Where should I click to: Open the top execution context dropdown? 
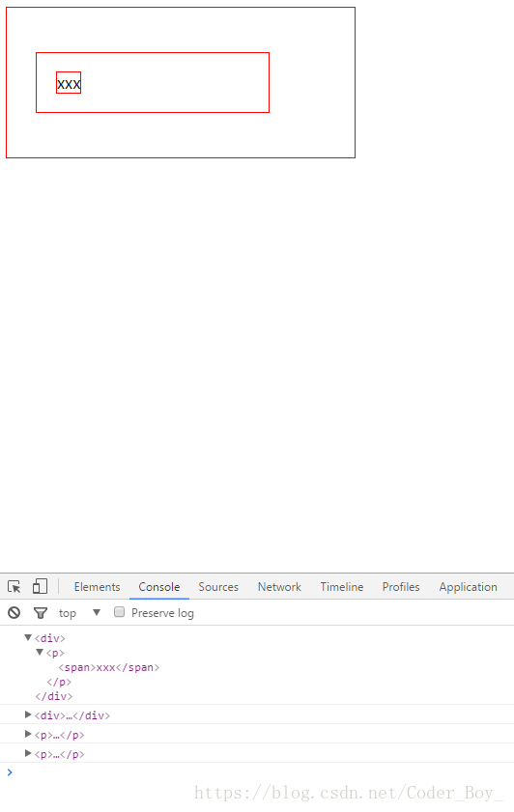[x=79, y=613]
